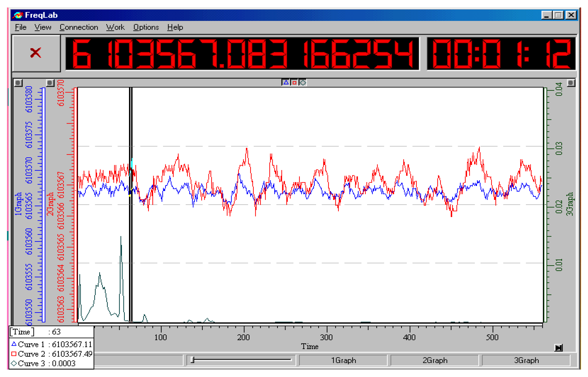Toggle the diamond Curve 3 marker
The width and height of the screenshot is (588, 377).
tap(303, 83)
